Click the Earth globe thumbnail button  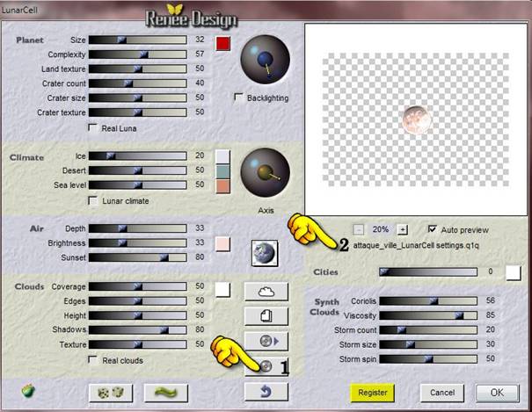pyautogui.click(x=265, y=253)
